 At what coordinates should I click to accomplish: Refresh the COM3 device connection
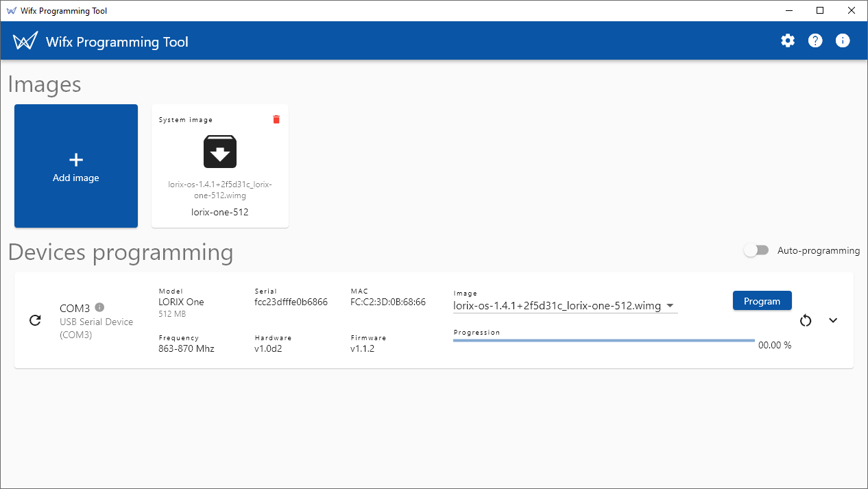click(x=36, y=320)
